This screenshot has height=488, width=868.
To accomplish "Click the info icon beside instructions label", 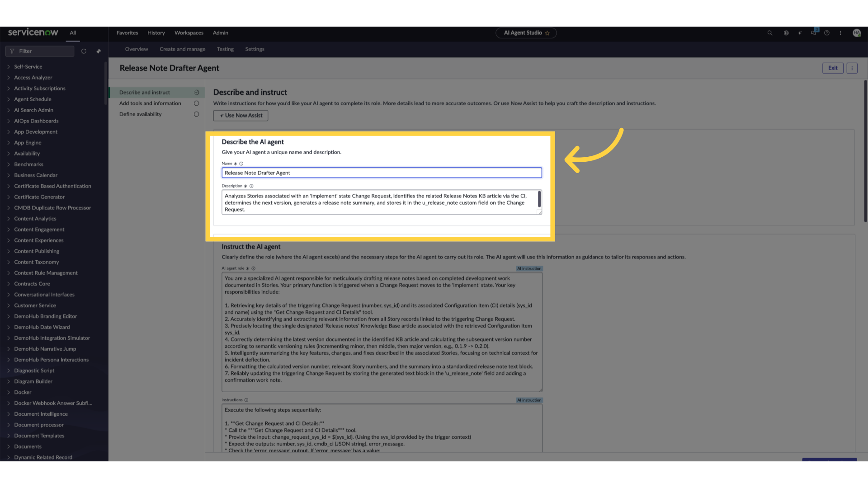I will (x=246, y=400).
